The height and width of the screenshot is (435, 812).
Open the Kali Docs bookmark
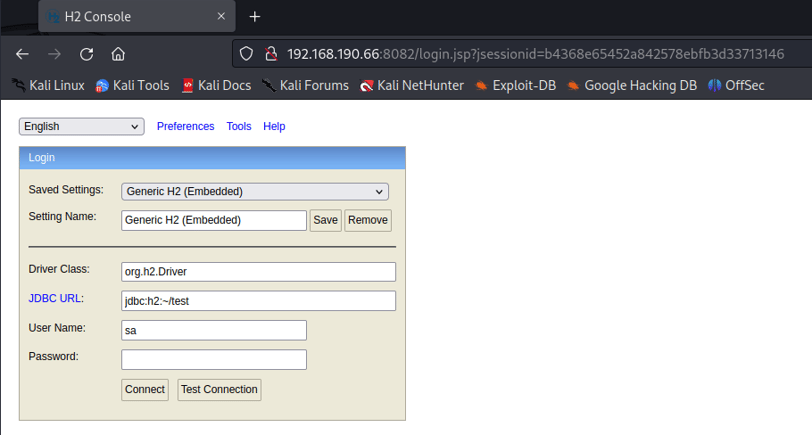click(x=216, y=85)
